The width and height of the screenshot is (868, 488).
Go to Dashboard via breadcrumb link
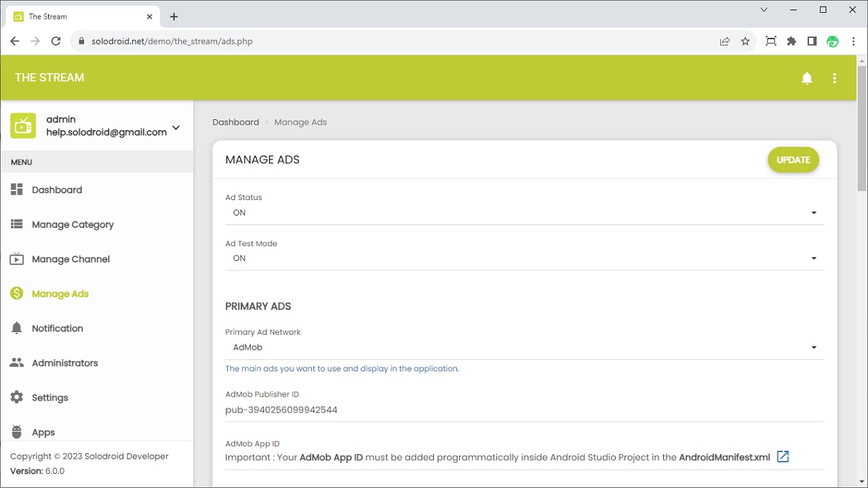click(235, 122)
